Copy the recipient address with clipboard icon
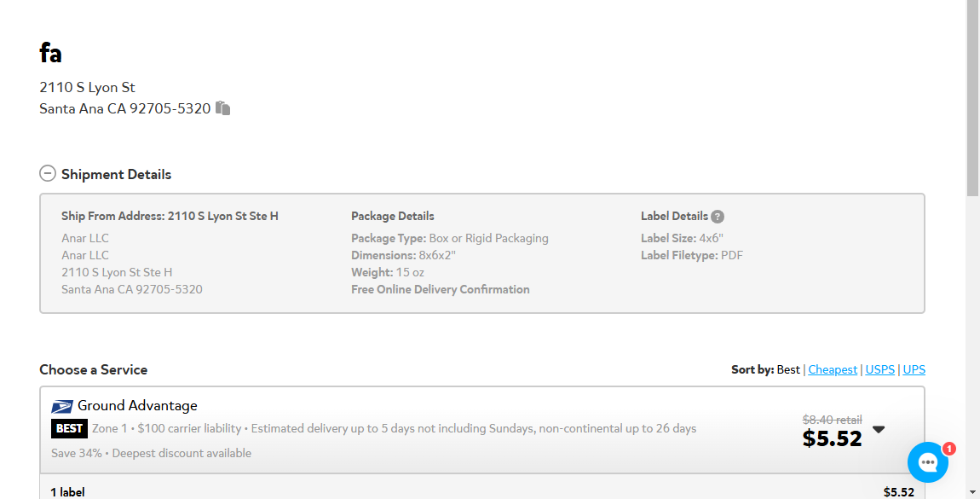Image resolution: width=980 pixels, height=499 pixels. coord(222,108)
